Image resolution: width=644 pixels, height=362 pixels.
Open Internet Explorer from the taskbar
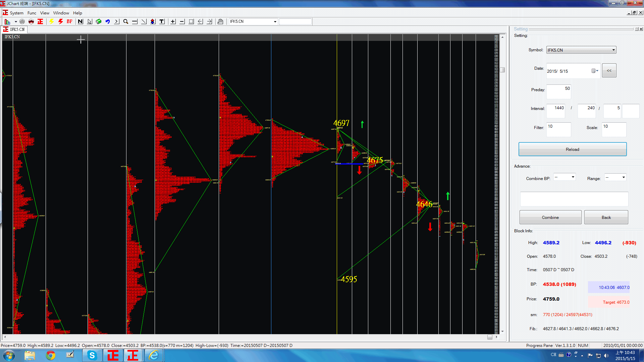154,355
